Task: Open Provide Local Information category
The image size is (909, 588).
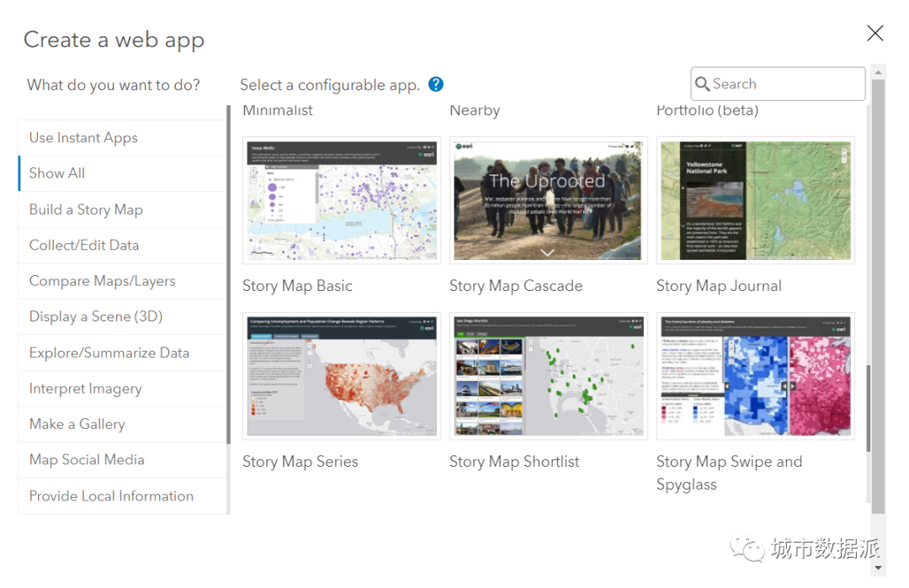Action: tap(122, 496)
